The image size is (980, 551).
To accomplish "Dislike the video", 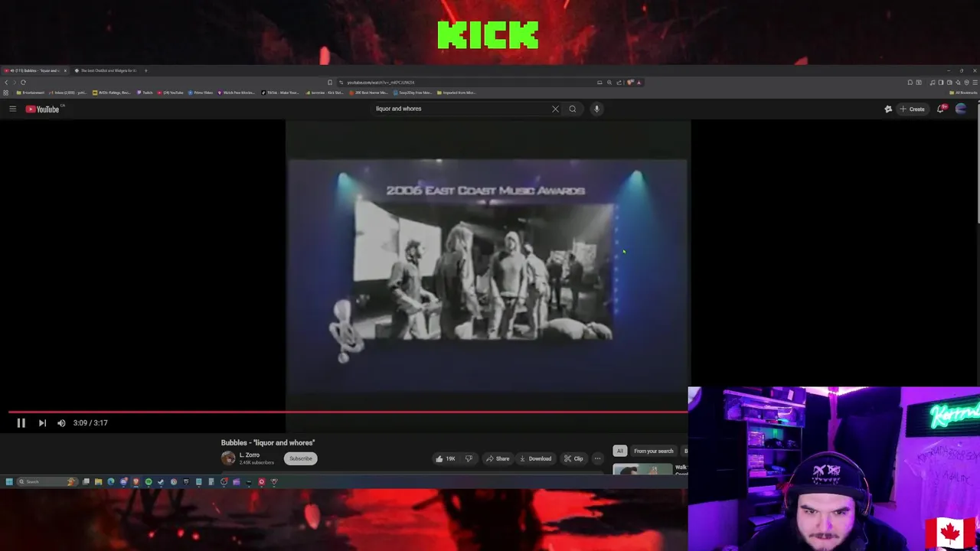I will click(469, 458).
